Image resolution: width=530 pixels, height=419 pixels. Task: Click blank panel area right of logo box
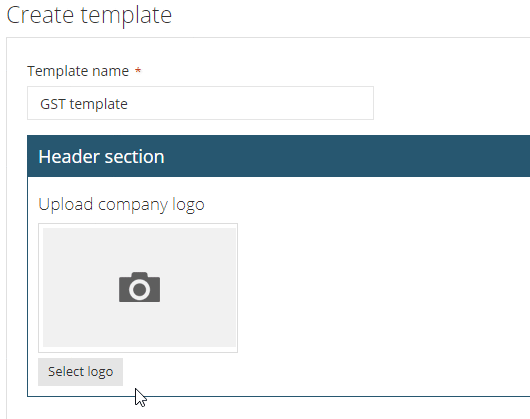pos(382,287)
